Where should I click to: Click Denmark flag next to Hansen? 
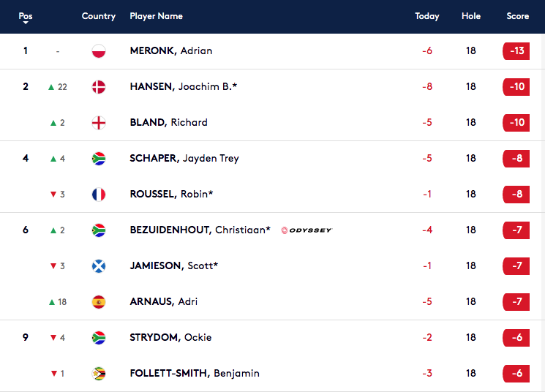click(x=99, y=87)
